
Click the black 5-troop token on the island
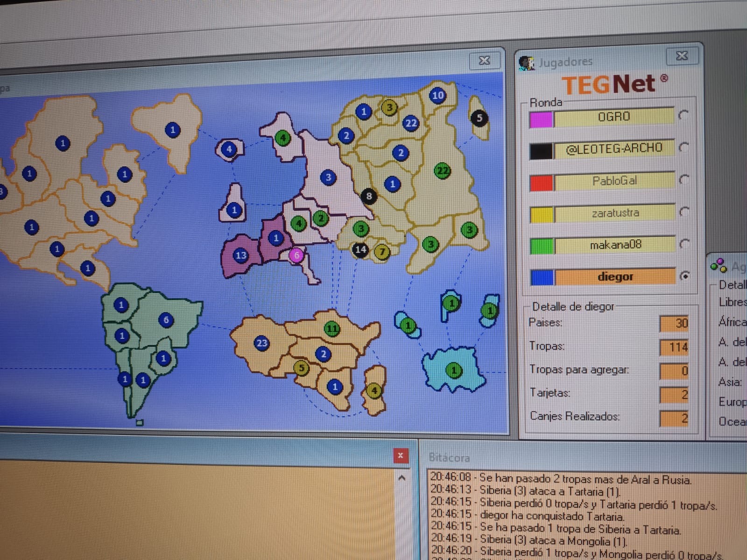[479, 118]
